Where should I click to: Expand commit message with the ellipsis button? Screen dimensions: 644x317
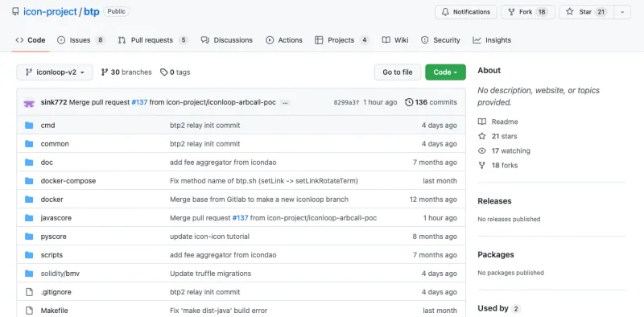[285, 103]
